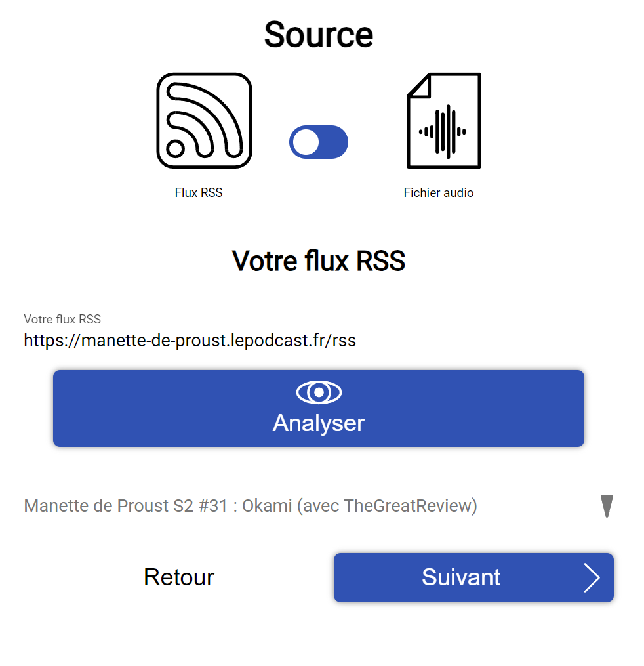The image size is (644, 666).
Task: Click the Votre flux RSS section title
Action: coord(318,260)
